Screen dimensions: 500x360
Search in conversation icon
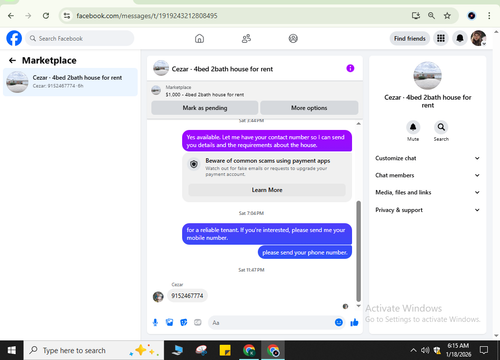click(x=441, y=127)
